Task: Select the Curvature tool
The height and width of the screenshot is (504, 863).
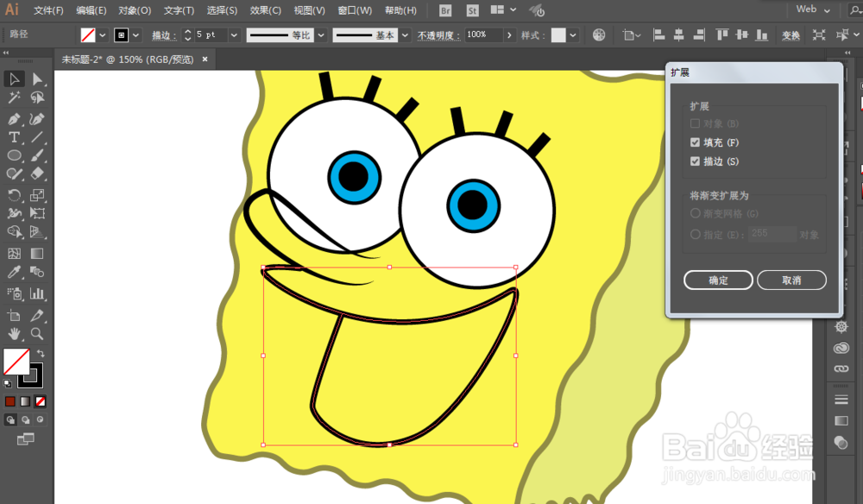Action: coord(37,119)
